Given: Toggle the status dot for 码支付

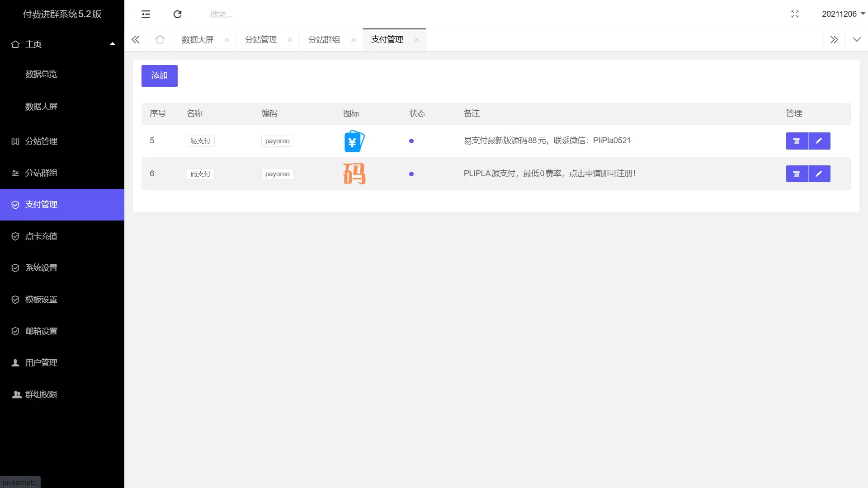Looking at the screenshot, I should pyautogui.click(x=411, y=174).
